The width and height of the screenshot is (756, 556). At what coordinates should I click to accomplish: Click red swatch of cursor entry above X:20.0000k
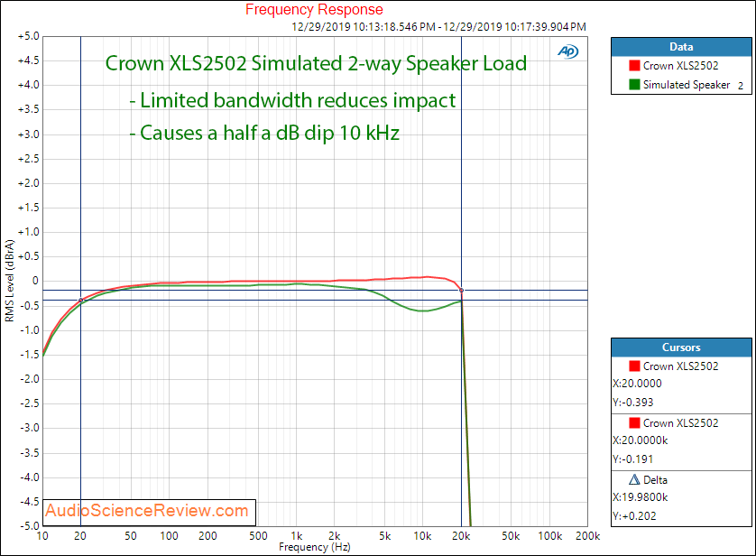click(634, 423)
